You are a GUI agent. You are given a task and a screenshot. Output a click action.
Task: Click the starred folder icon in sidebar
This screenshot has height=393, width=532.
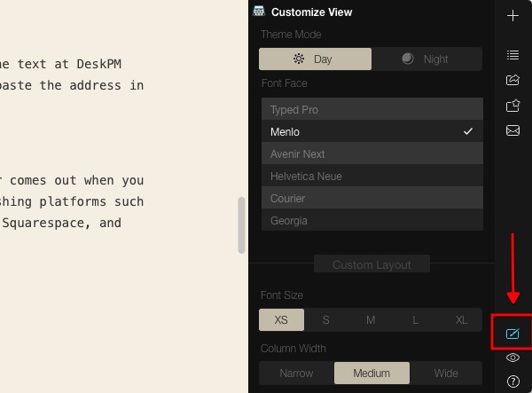[x=512, y=106]
